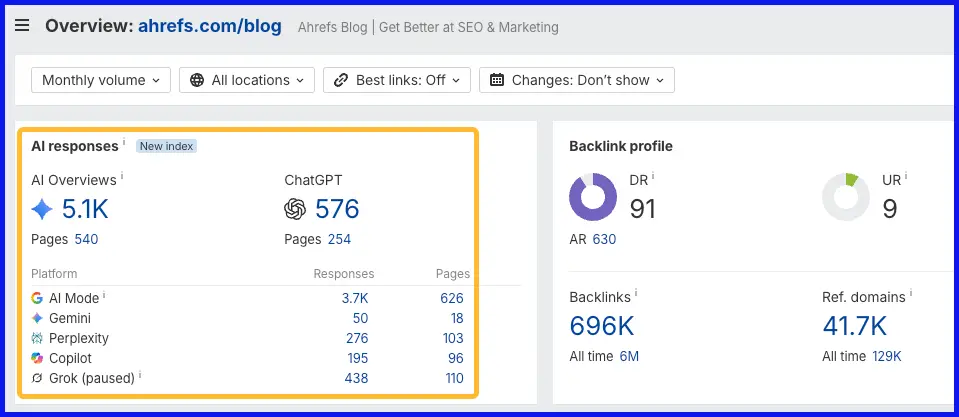Click the info icon next to DR
This screenshot has width=959, height=417.
tap(653, 176)
